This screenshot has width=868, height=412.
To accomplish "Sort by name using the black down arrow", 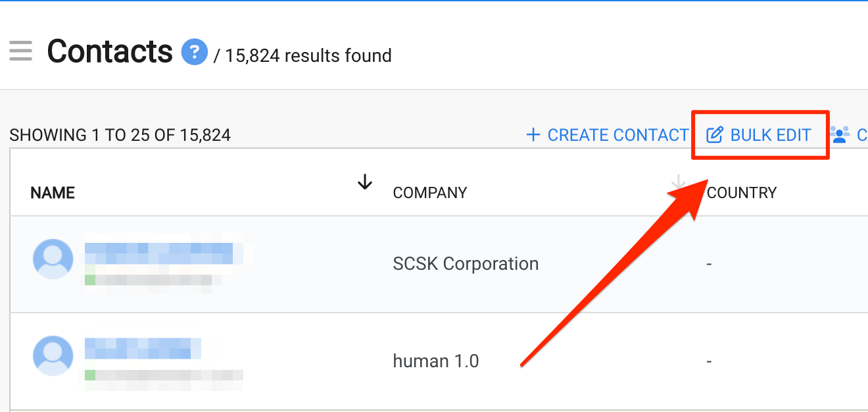I will 365,182.
